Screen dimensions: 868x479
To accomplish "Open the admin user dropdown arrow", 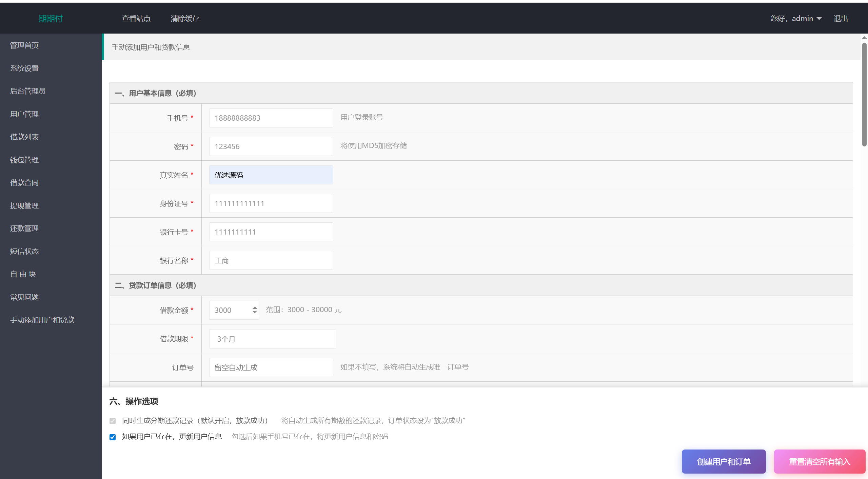I will pyautogui.click(x=819, y=19).
